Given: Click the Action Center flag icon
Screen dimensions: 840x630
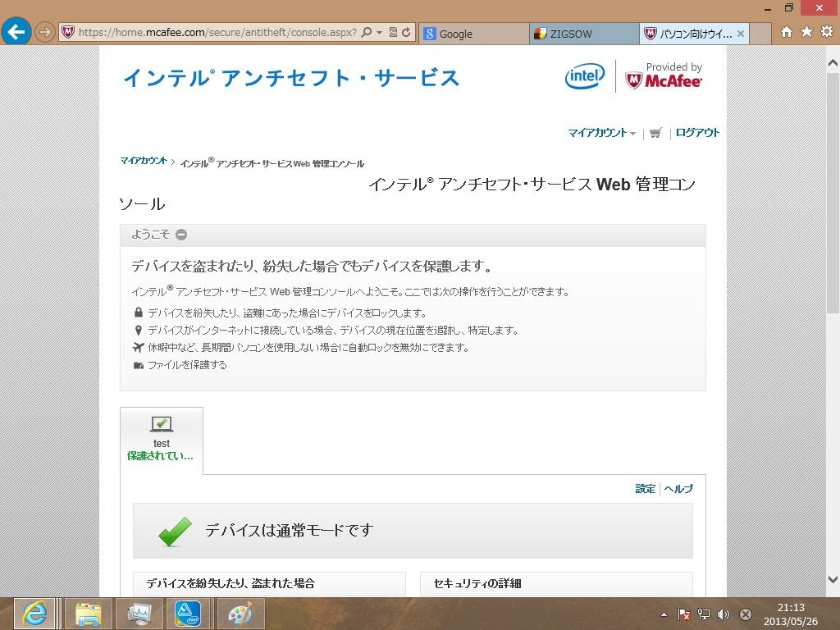Looking at the screenshot, I should (x=683, y=614).
